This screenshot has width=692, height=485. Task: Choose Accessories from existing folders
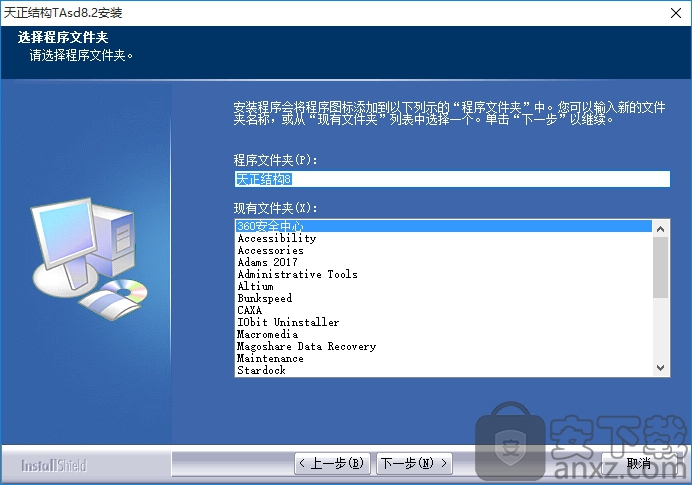[443, 250]
